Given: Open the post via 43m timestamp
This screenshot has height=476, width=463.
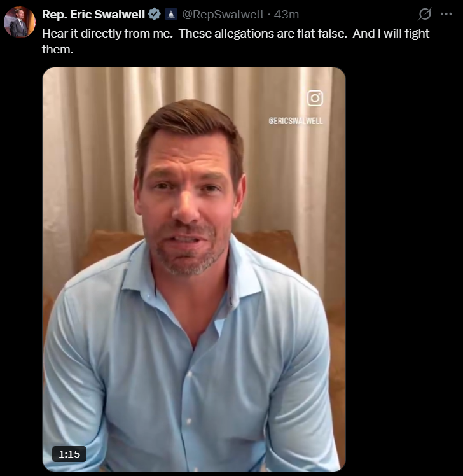Looking at the screenshot, I should [286, 14].
